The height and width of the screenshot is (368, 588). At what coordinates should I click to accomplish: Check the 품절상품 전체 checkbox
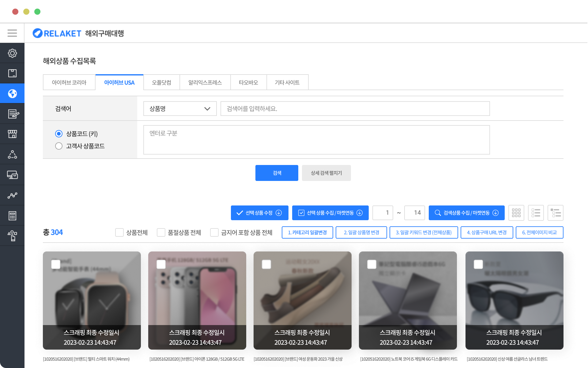tap(161, 232)
